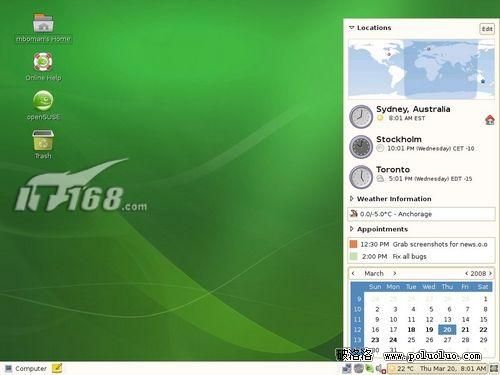Click the Toronto cloudy weather icon
500x375 pixels.
pyautogui.click(x=380, y=179)
